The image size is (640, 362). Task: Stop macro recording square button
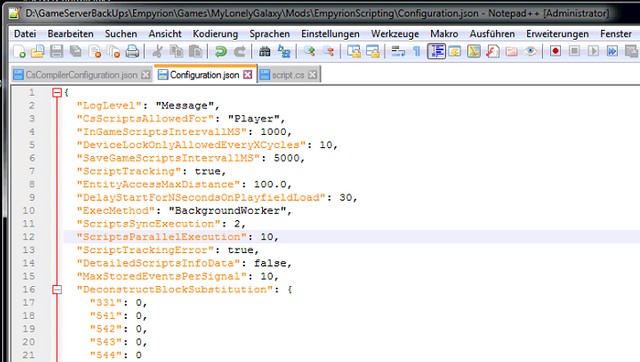tap(574, 51)
